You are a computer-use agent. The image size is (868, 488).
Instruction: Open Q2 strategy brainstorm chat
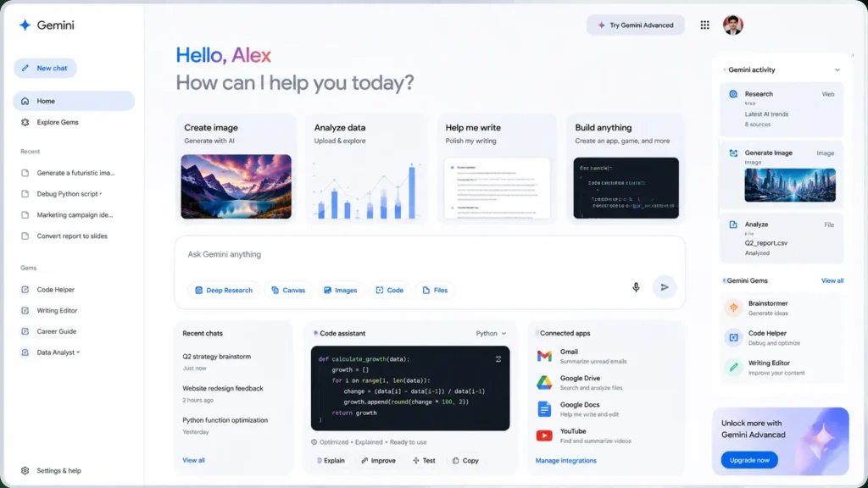(216, 357)
